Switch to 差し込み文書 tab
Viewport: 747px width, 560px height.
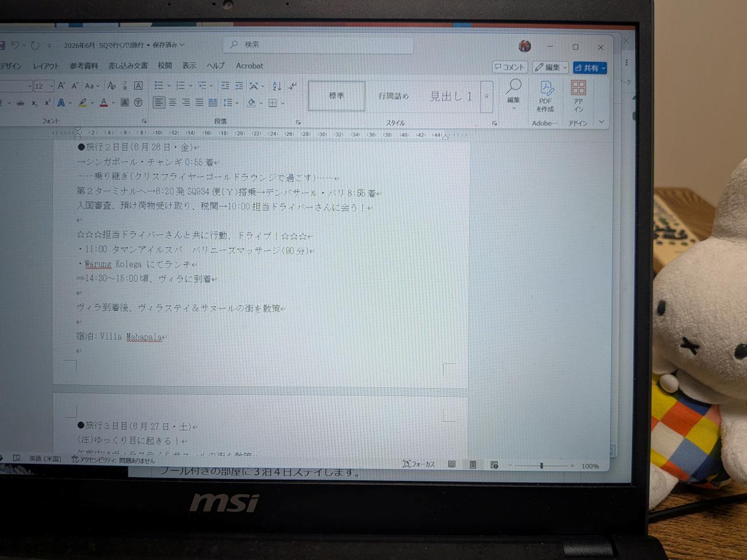point(128,66)
